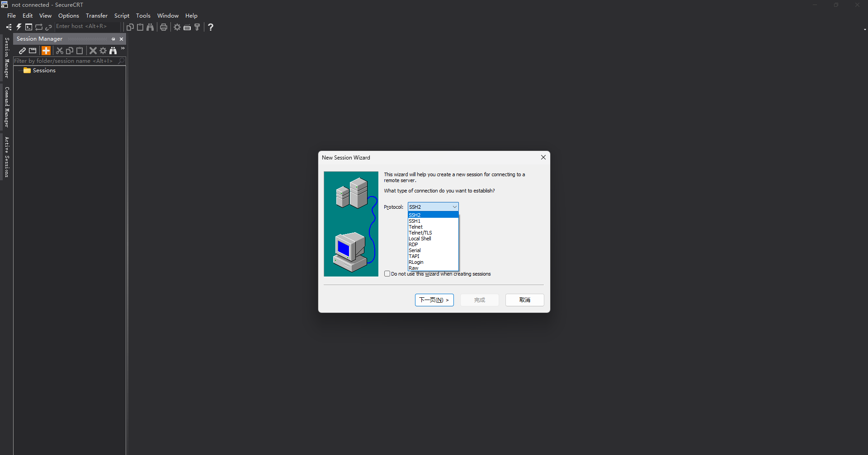Close the New Session Wizard dialog

pos(543,157)
